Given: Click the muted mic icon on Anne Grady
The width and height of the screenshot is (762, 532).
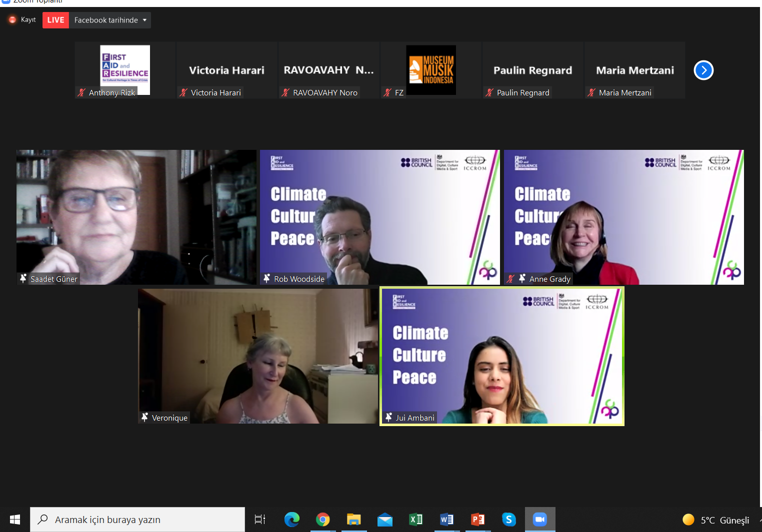Looking at the screenshot, I should point(510,279).
